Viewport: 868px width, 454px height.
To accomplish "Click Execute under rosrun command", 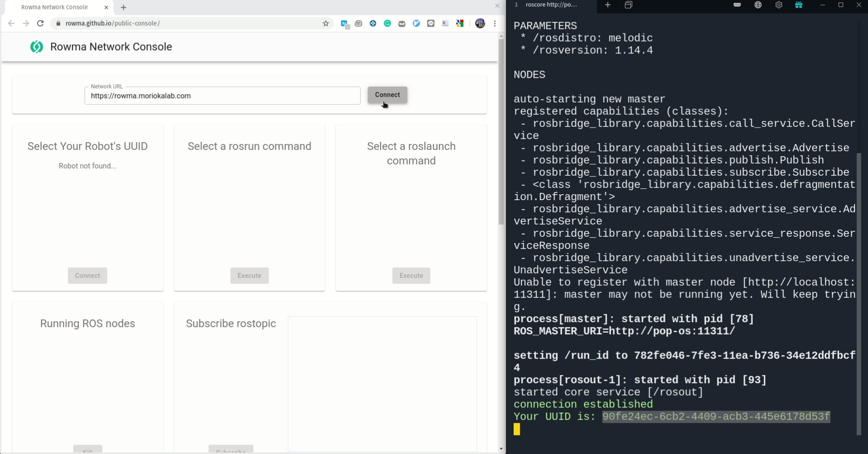I will [x=250, y=276].
